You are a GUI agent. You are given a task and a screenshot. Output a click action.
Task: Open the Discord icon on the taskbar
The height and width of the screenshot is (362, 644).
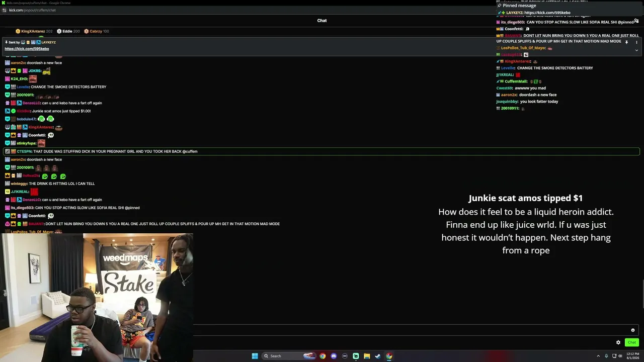334,356
